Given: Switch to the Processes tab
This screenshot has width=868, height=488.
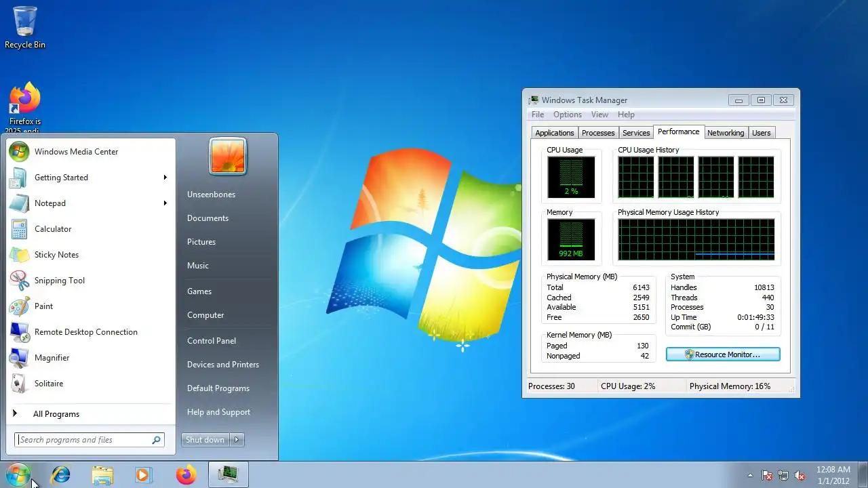Looking at the screenshot, I should [598, 133].
